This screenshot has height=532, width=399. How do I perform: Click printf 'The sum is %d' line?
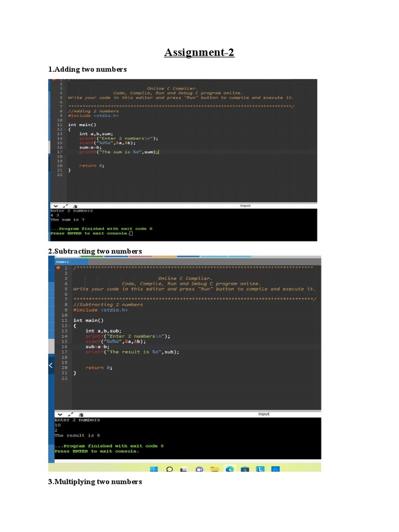coord(119,152)
